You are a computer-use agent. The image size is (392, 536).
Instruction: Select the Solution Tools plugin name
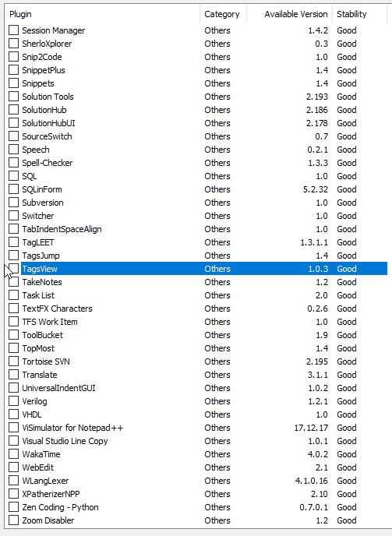[48, 97]
